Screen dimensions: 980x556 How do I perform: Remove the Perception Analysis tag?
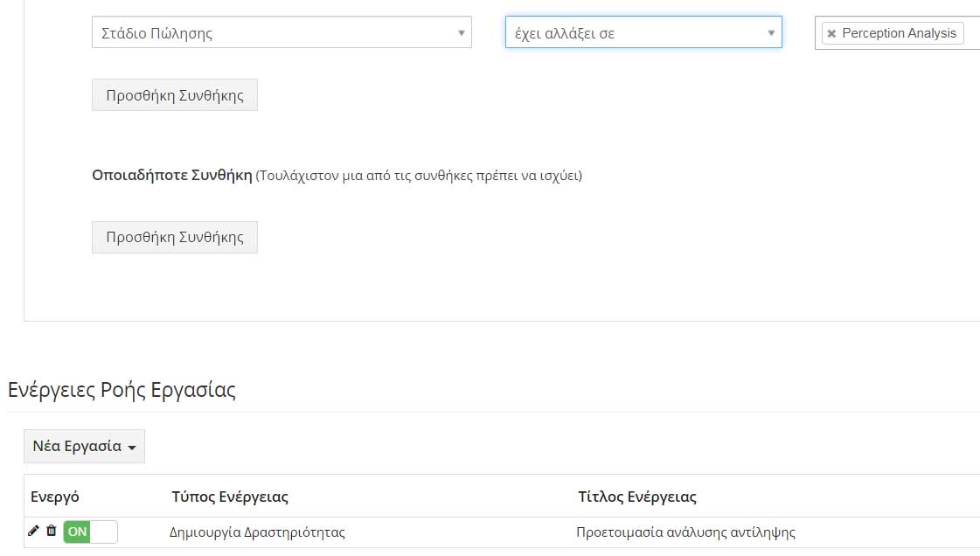point(831,34)
